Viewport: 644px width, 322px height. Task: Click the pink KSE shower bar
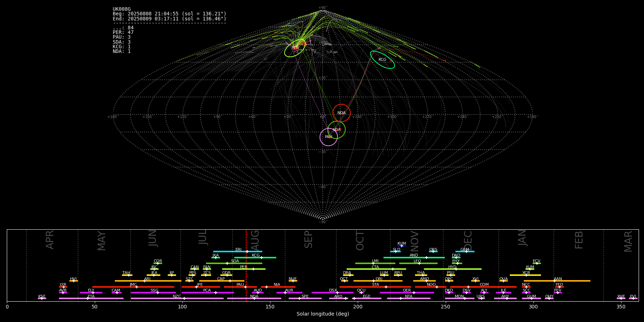click(x=42, y=298)
